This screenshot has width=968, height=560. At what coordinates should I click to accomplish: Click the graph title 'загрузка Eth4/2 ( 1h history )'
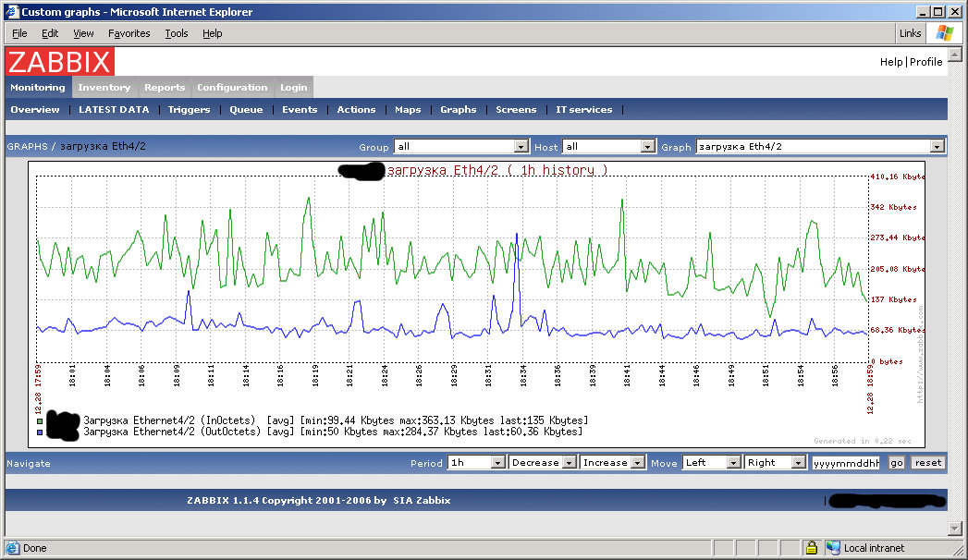[497, 170]
